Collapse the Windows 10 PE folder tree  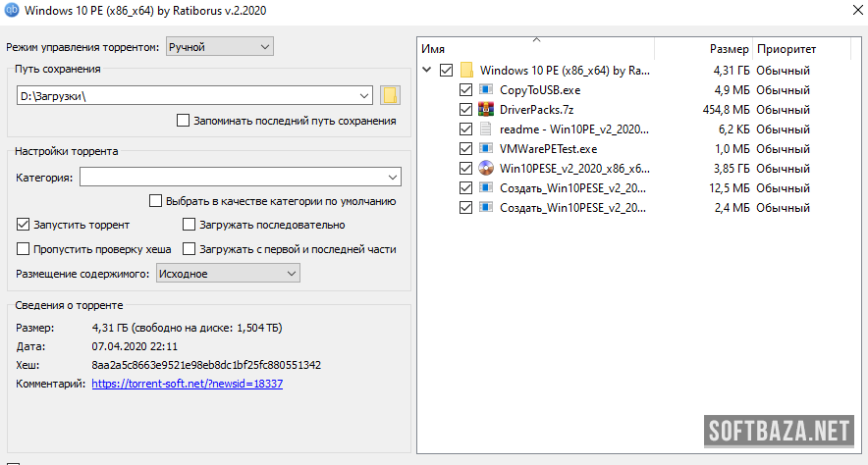click(426, 71)
